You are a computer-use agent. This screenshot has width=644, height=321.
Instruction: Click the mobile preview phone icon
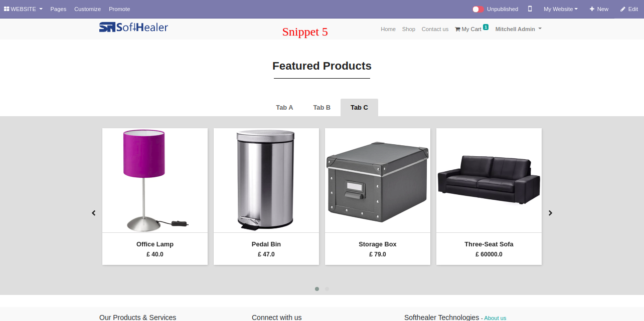(530, 9)
